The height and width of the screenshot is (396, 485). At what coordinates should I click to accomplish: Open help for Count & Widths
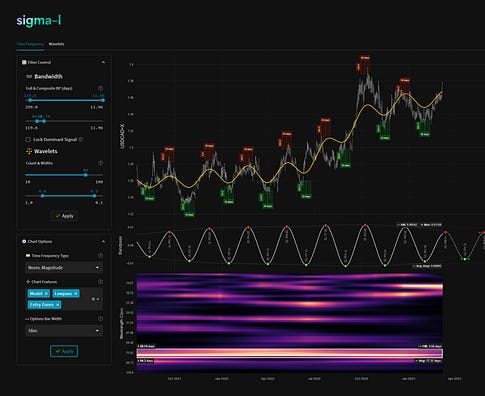pyautogui.click(x=100, y=163)
